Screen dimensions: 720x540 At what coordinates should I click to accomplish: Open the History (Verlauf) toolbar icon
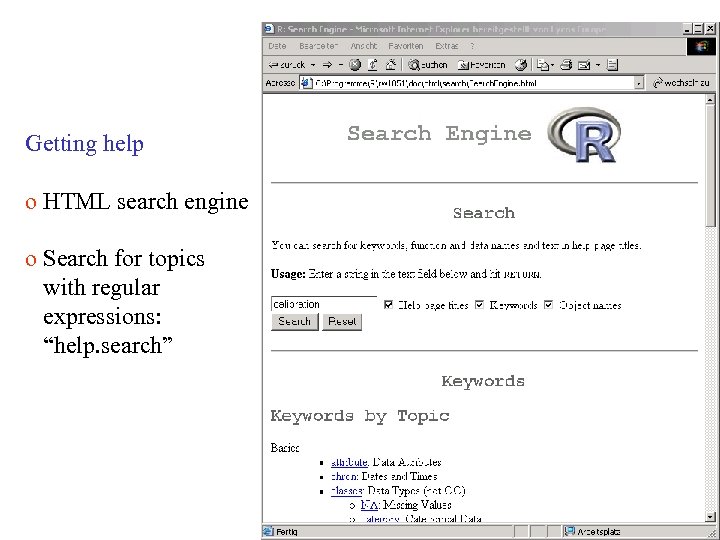tap(520, 65)
